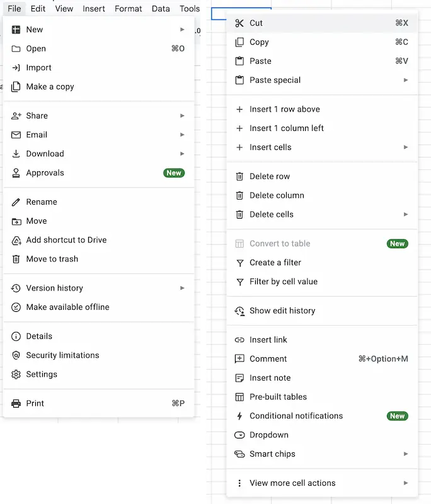431x504 pixels.
Task: Expand the Download submenu arrow
Action: pyautogui.click(x=182, y=154)
